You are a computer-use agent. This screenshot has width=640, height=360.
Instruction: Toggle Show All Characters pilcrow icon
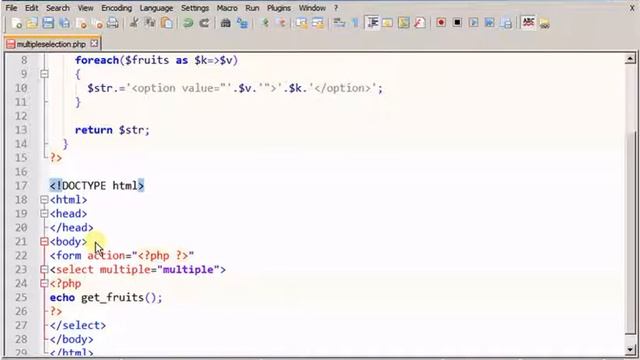pyautogui.click(x=355, y=23)
